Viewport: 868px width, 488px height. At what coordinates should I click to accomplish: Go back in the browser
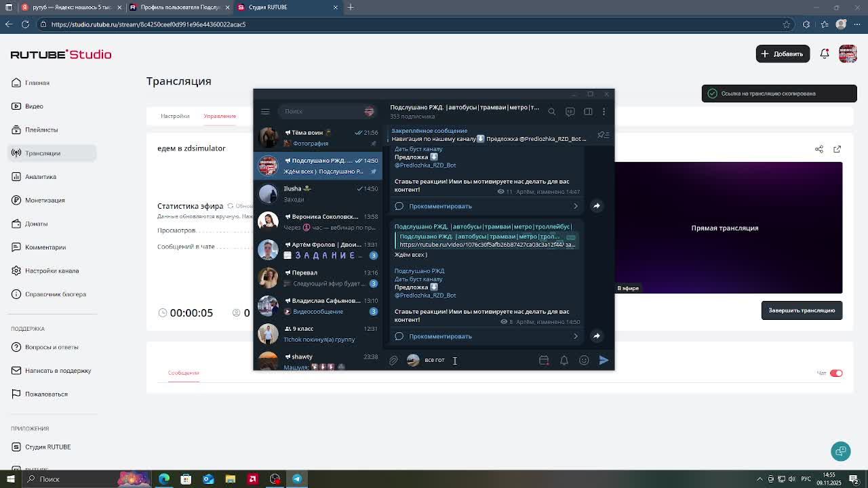tap(9, 24)
